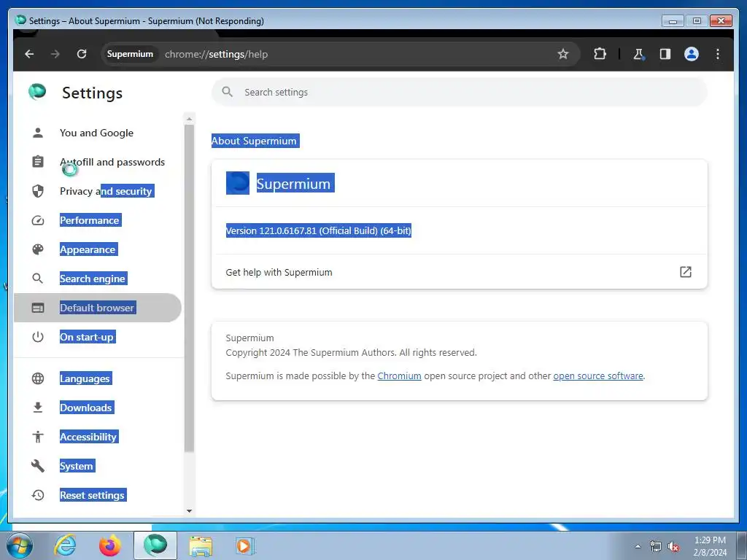Click the Version 121.0.6167.81 text

point(318,231)
